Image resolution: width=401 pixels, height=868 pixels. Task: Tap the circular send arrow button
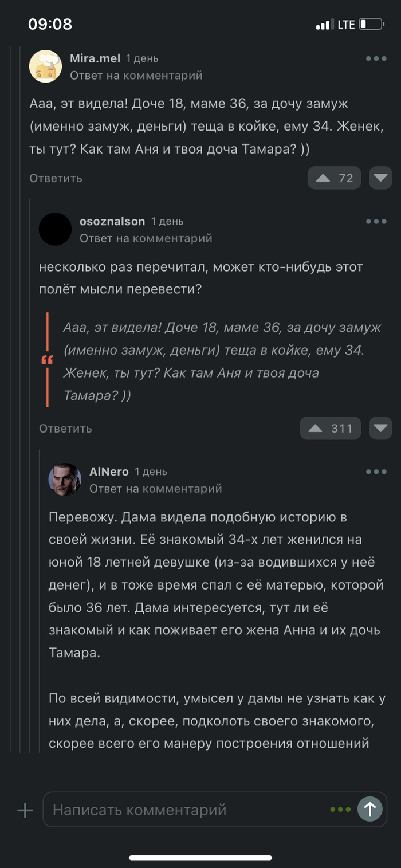[370, 810]
